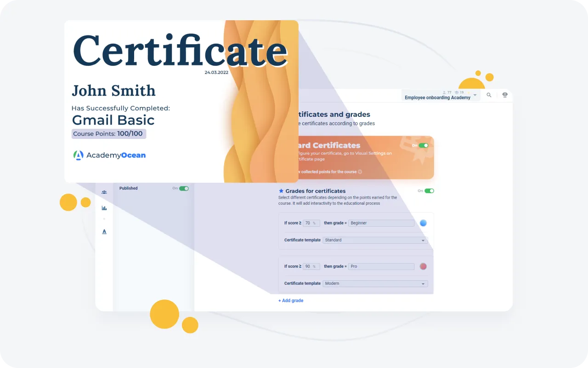Image resolution: width=588 pixels, height=368 pixels.
Task: Click the underlined A sidebar icon
Action: point(104,231)
